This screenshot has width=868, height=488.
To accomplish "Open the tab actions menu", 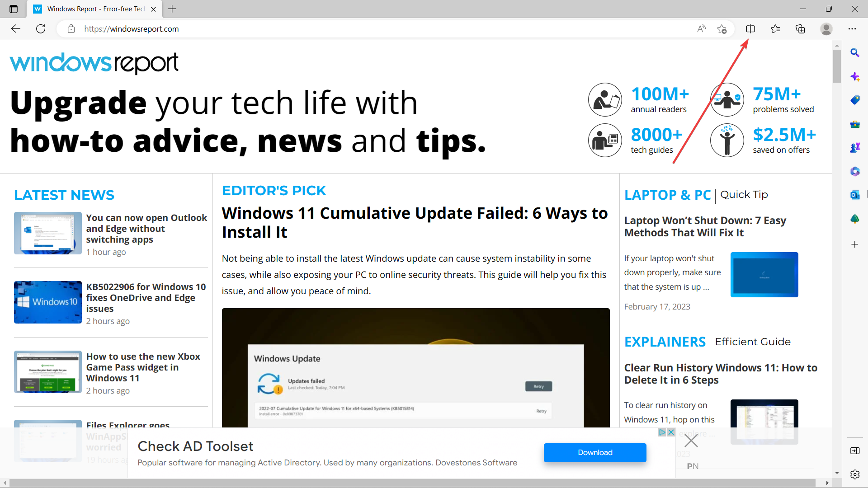I will click(14, 9).
